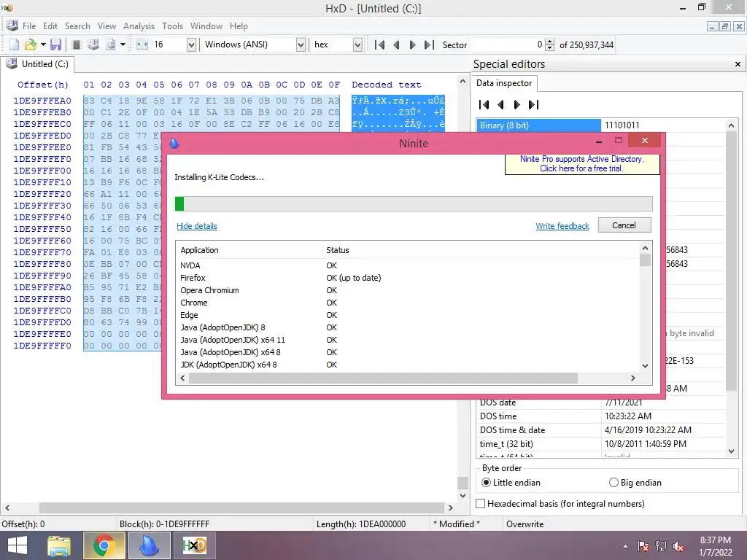747x560 pixels.
Task: Select the Untitled (C:) document tab
Action: (x=38, y=64)
